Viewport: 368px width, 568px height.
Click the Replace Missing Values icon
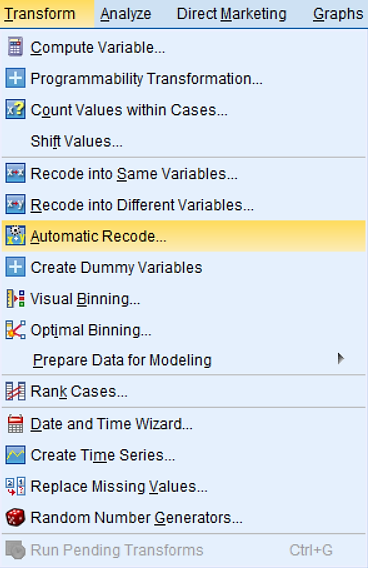(x=15, y=486)
